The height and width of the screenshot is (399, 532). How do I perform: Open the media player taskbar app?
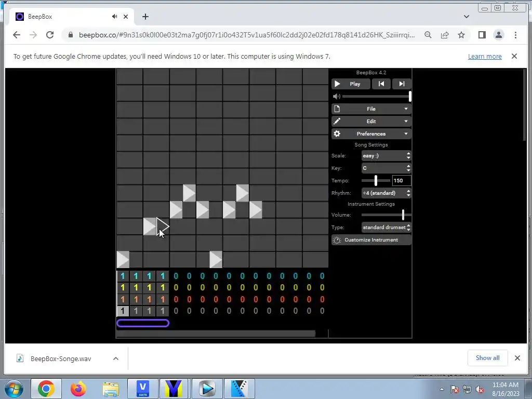pos(207,389)
